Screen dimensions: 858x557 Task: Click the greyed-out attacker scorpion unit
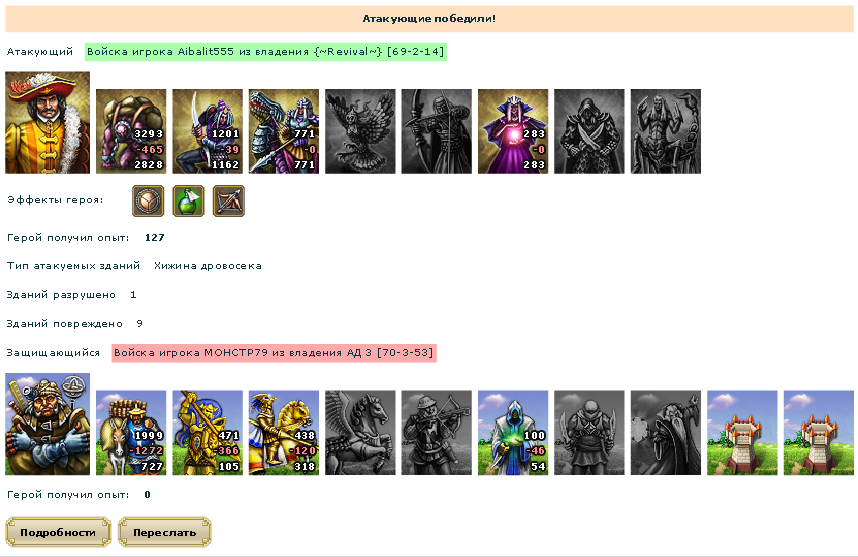tap(666, 131)
